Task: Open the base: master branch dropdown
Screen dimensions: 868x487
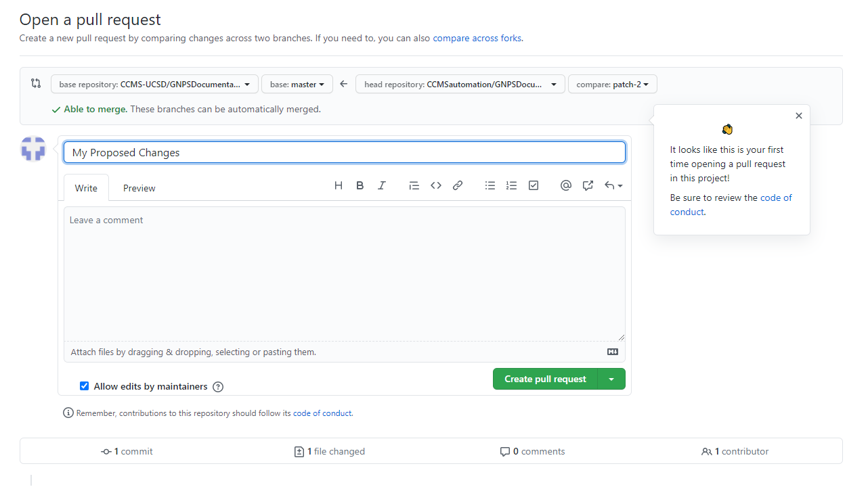Action: click(297, 85)
